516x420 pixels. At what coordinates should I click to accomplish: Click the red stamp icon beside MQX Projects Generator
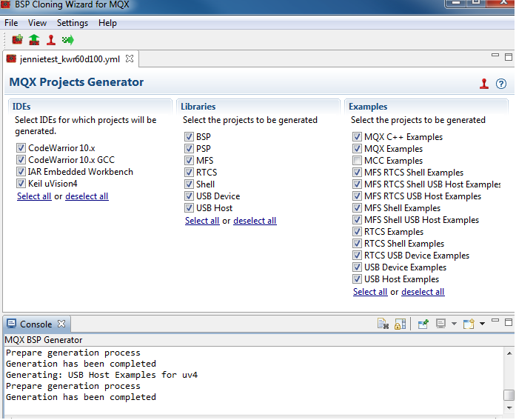pyautogui.click(x=483, y=84)
